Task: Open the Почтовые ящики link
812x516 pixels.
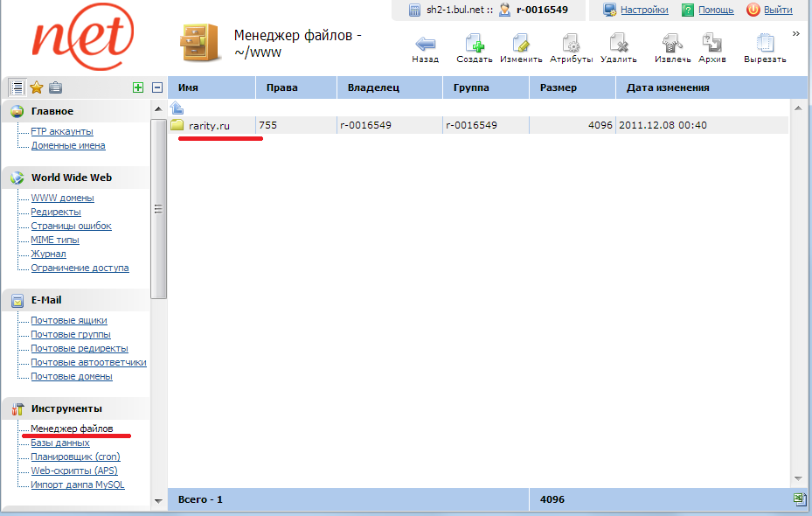Action: tap(69, 320)
